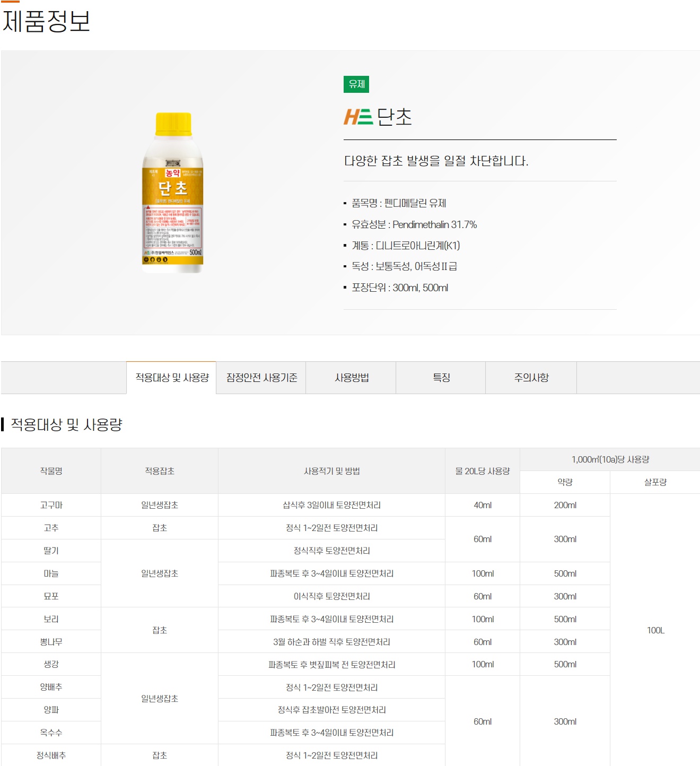Click the 유효성분 Pendimethalin 31.7% line
The image size is (700, 766).
(414, 224)
